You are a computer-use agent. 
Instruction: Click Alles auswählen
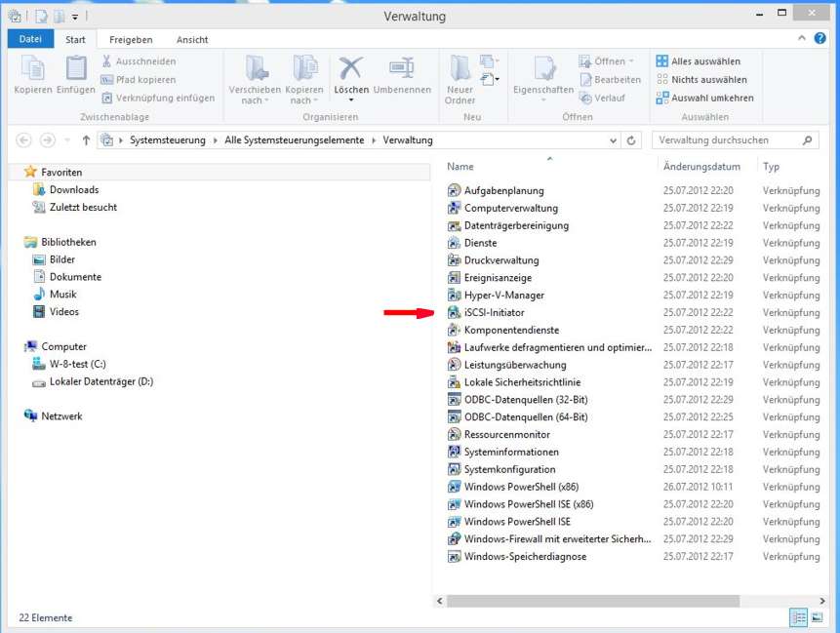tap(699, 61)
